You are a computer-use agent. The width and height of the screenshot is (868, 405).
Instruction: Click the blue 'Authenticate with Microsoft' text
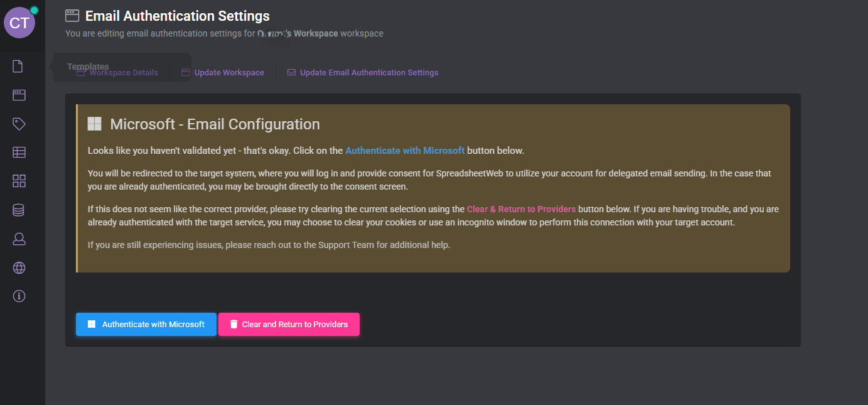[405, 151]
